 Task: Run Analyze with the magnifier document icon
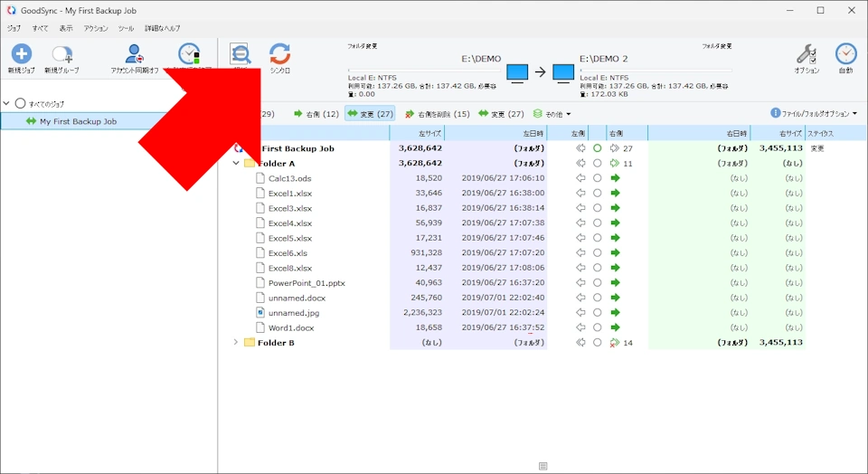point(241,54)
